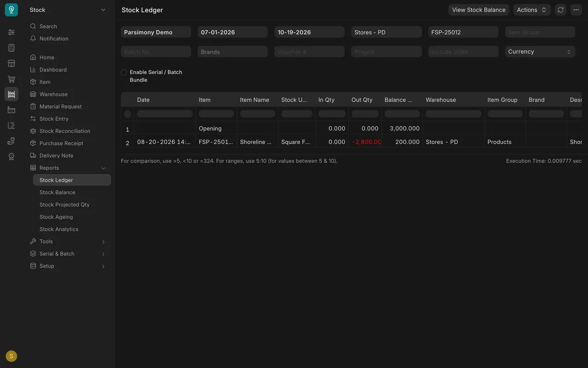588x368 pixels.
Task: Open the factory manufacturing module icon
Action: click(11, 110)
